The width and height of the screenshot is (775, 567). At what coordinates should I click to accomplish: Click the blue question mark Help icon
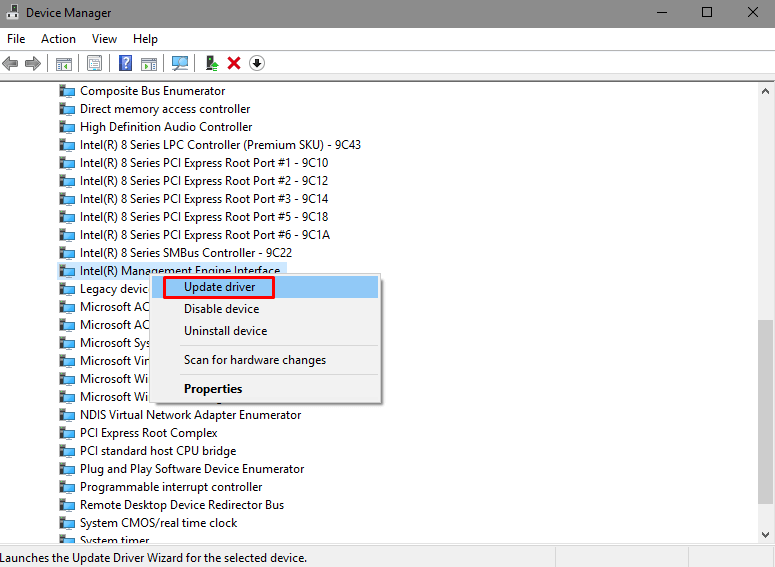click(x=126, y=63)
